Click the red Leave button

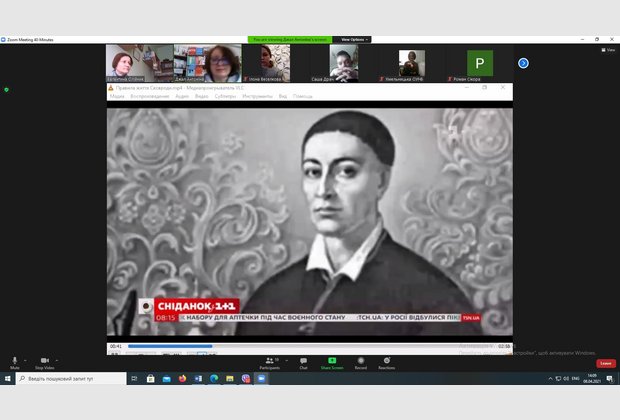coord(606,363)
